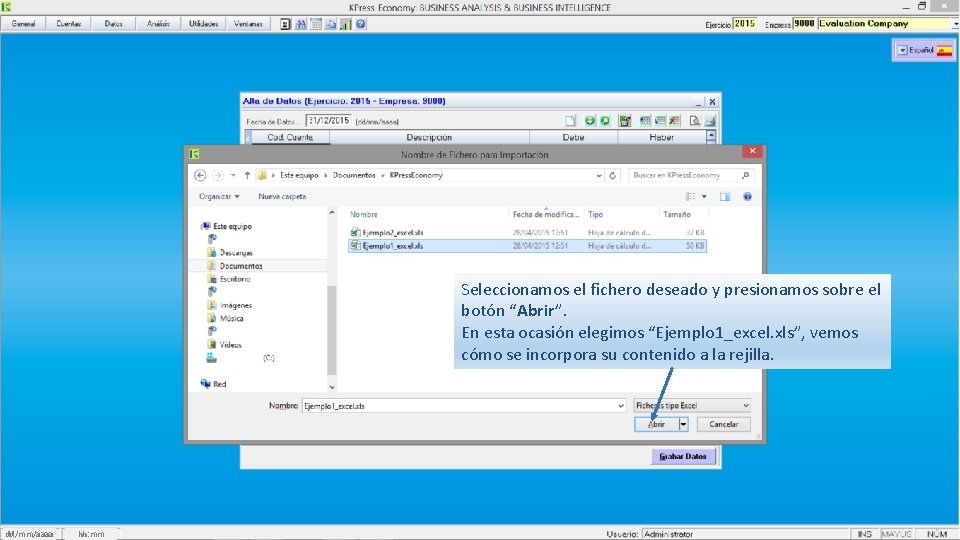This screenshot has height=540, width=960.
Task: Open the Nombre filename combo dropdown
Action: pyautogui.click(x=620, y=405)
